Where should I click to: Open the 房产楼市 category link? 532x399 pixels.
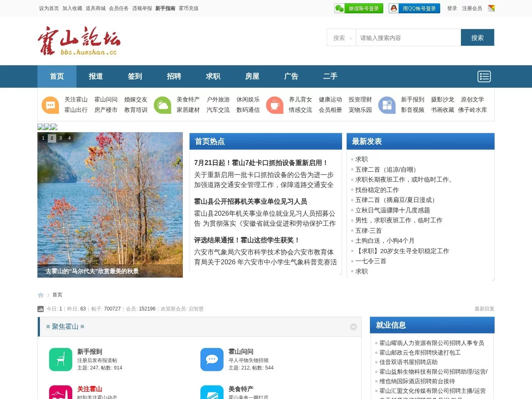(x=106, y=110)
